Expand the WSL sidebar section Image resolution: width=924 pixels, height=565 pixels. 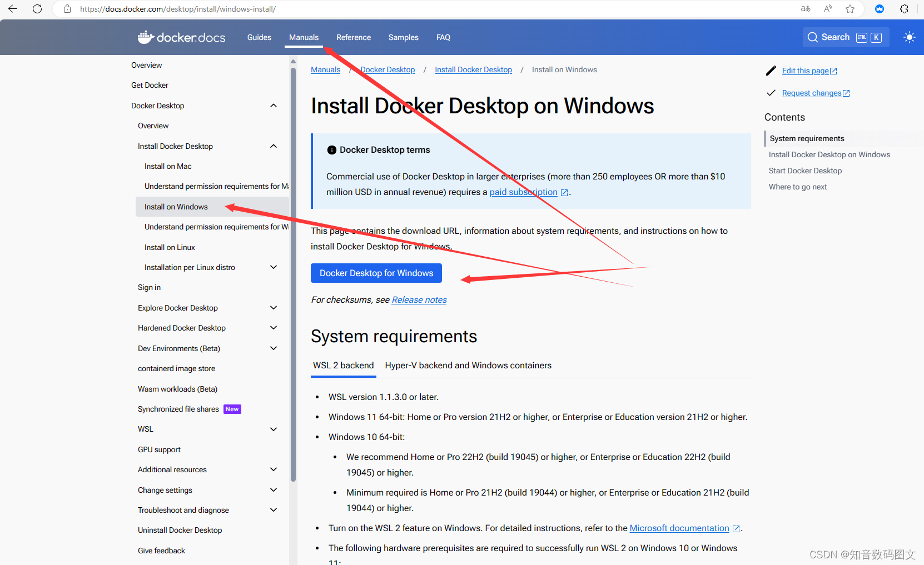[273, 429]
